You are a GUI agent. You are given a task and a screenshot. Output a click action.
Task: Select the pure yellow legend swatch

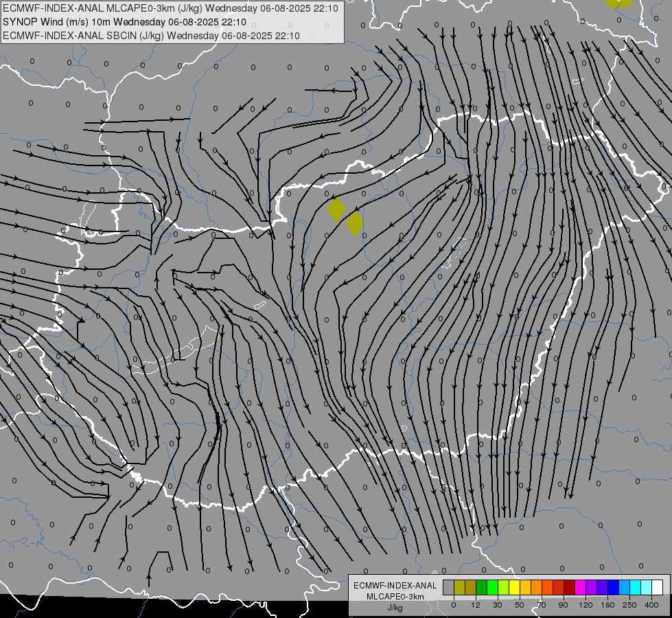point(515,587)
